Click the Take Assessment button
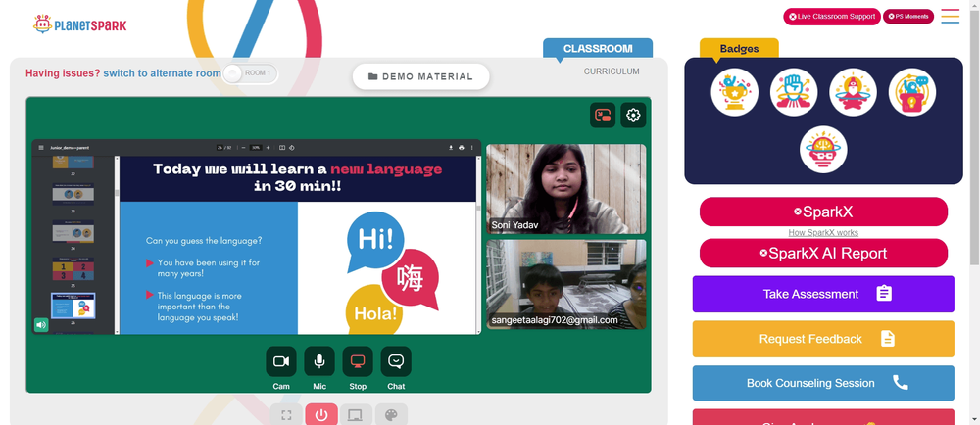The image size is (980, 425). (x=823, y=294)
